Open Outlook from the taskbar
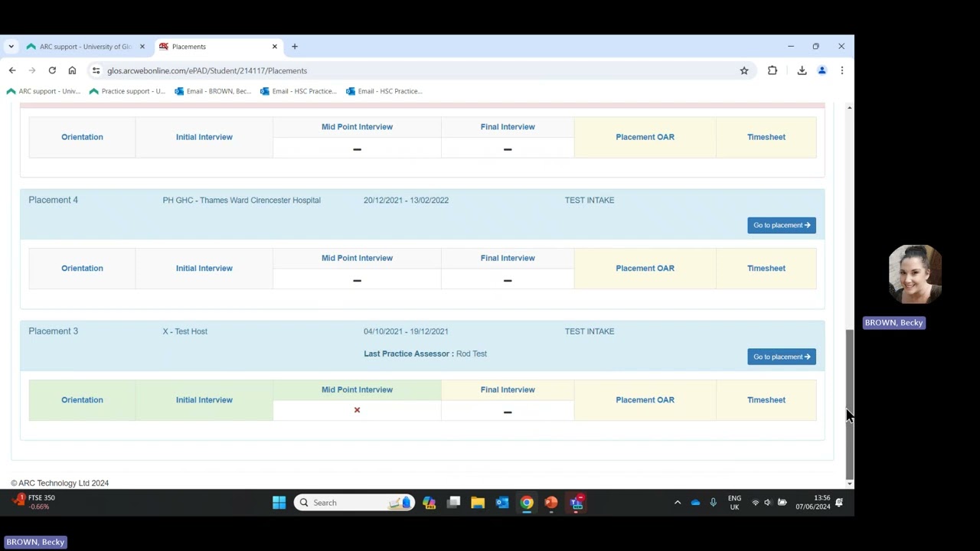This screenshot has width=980, height=551. tap(502, 503)
